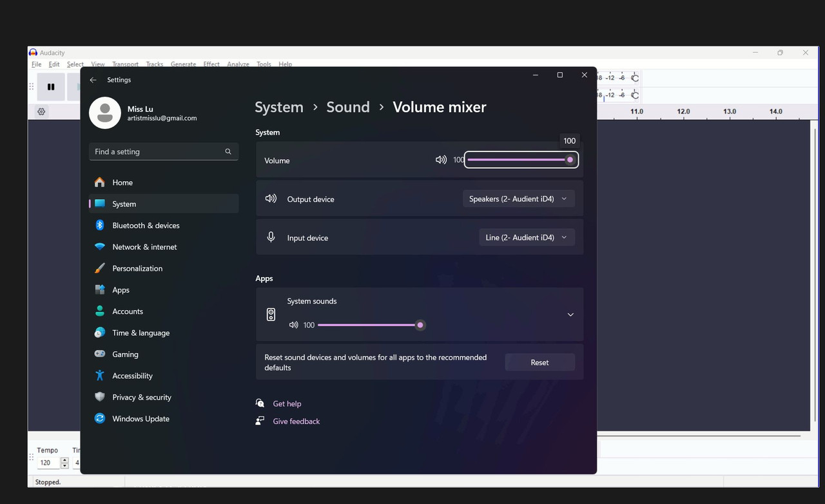Open Windows Update settings

point(164,419)
